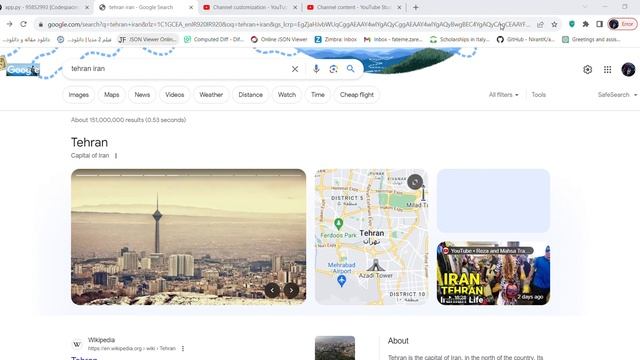This screenshot has width=640, height=360.
Task: Open the Iran Tehran Life YouTube video
Action: click(493, 273)
